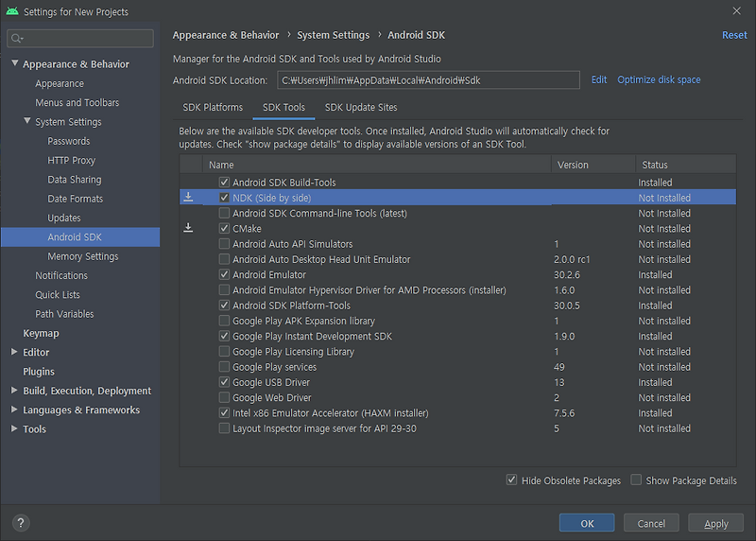Click the download icon beside CMake row

click(188, 228)
